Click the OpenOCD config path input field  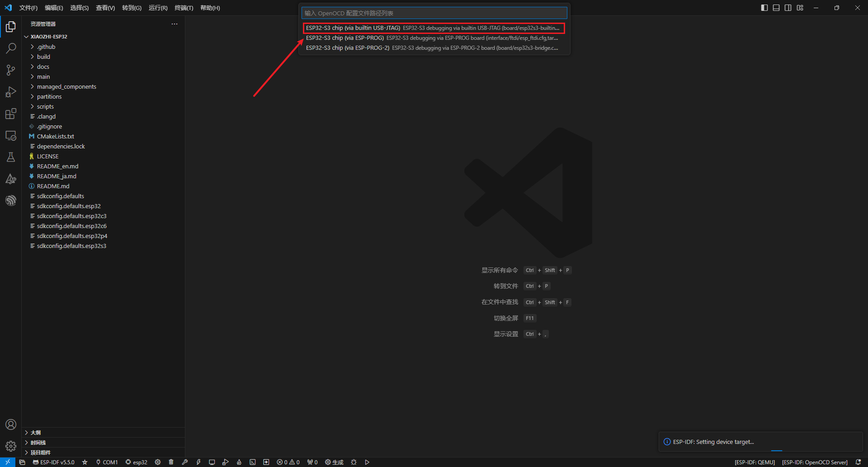(434, 13)
